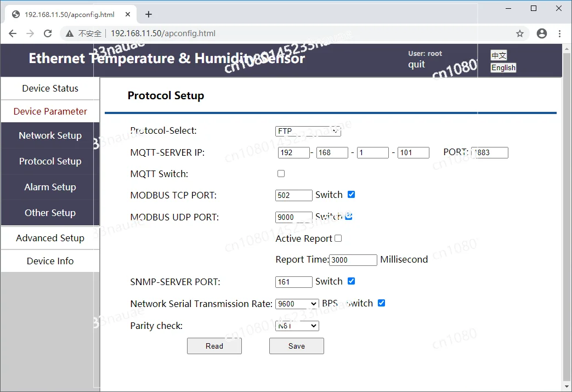Select Protocol Setup in the sidebar
This screenshot has width=572, height=392.
click(50, 161)
